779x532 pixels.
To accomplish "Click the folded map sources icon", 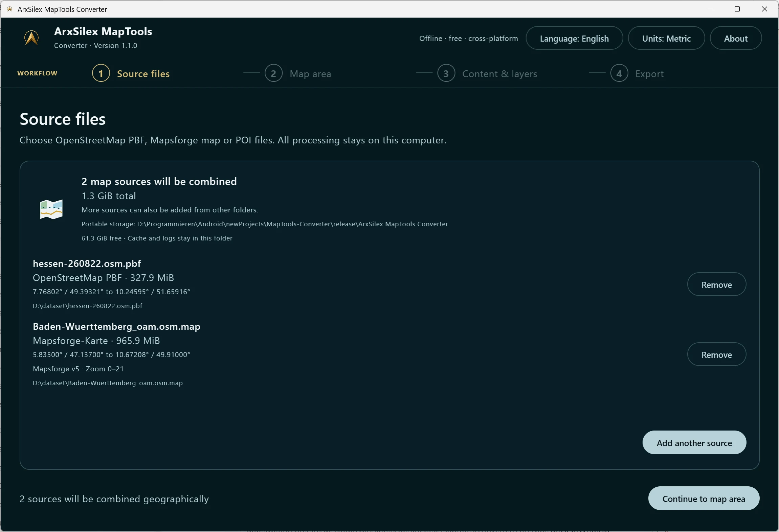I will [51, 209].
